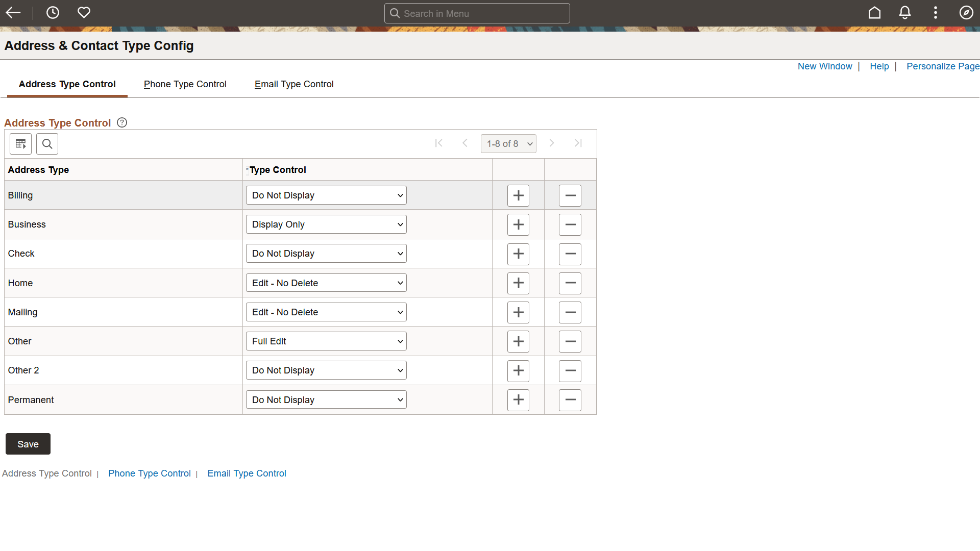Click the favorites heart icon
Image resolution: width=980 pixels, height=551 pixels.
84,13
